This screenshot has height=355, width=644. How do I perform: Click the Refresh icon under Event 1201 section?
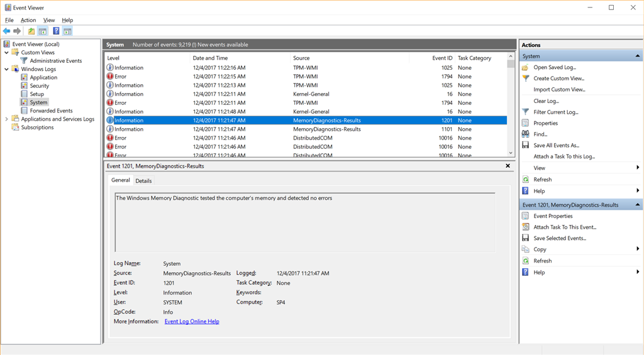pos(525,261)
